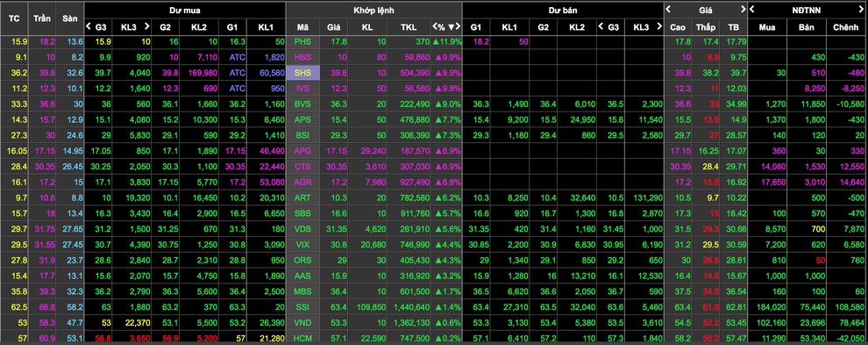
Task: Click the Khớp lệnh header group
Action: tap(374, 10)
